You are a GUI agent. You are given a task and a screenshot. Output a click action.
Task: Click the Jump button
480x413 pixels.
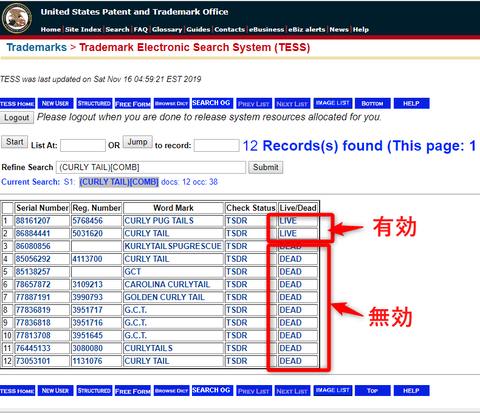tap(138, 142)
